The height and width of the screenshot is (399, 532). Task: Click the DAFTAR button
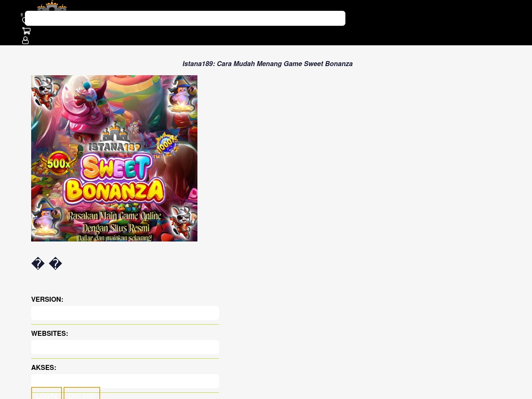[x=82, y=393]
